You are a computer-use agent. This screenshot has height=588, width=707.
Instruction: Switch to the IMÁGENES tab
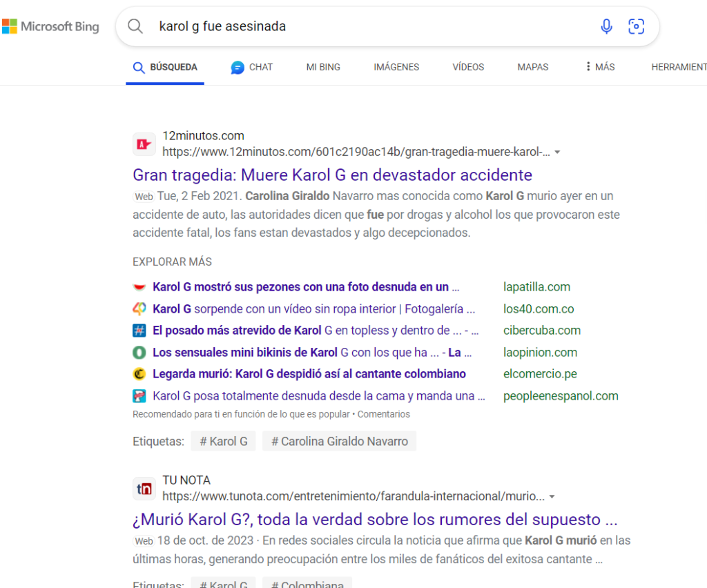[396, 67]
